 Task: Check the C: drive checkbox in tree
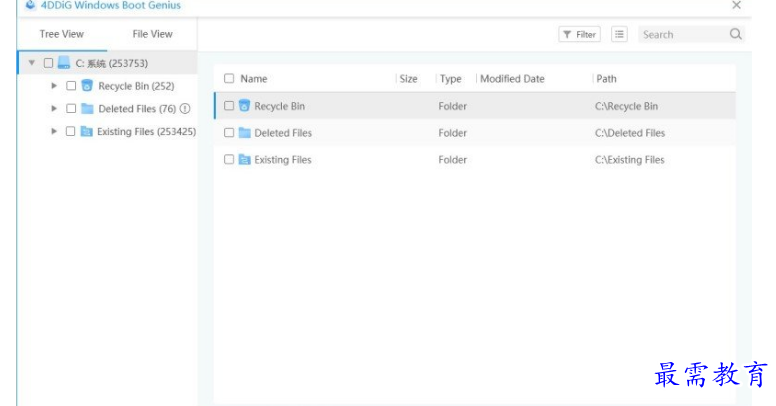pyautogui.click(x=48, y=63)
